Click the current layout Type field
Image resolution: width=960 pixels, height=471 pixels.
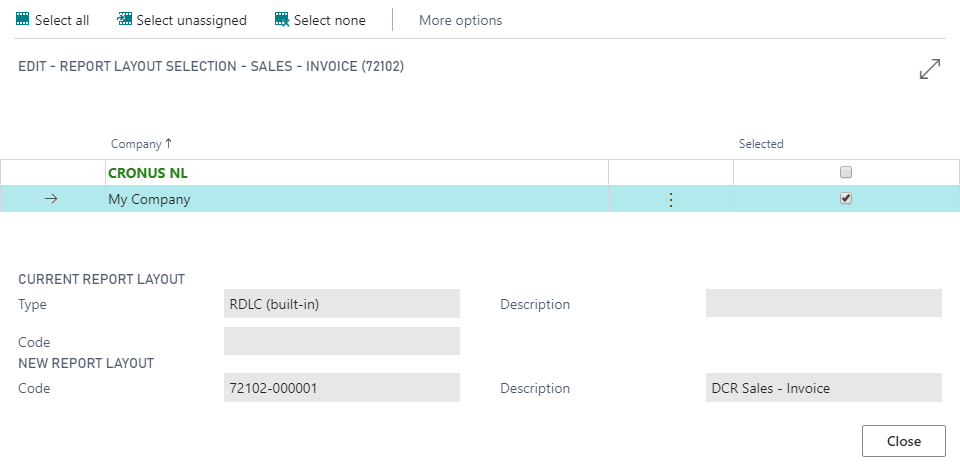[341, 304]
